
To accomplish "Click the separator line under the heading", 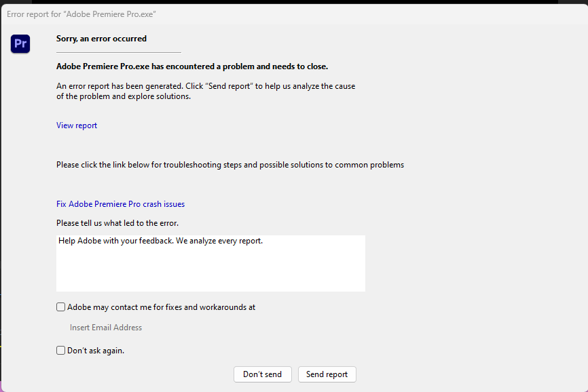I will [x=118, y=52].
